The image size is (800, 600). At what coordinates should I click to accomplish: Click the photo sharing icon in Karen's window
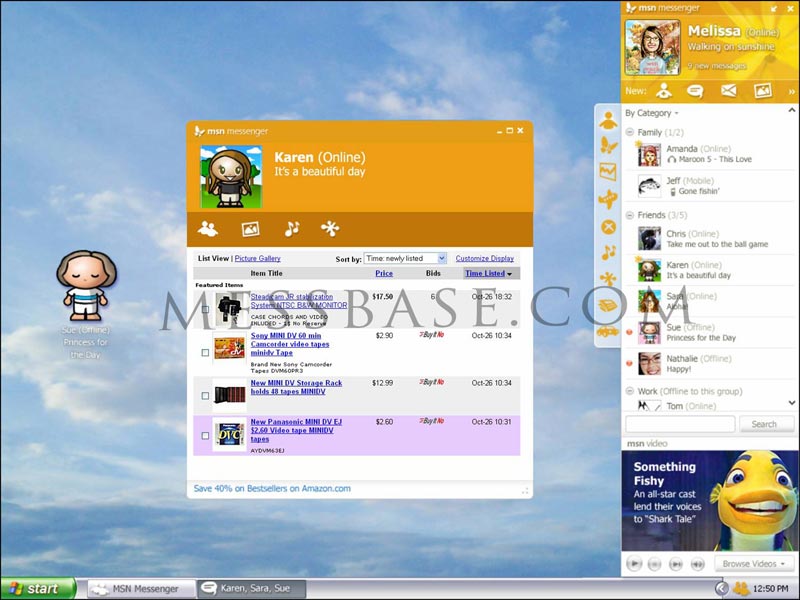click(x=250, y=229)
